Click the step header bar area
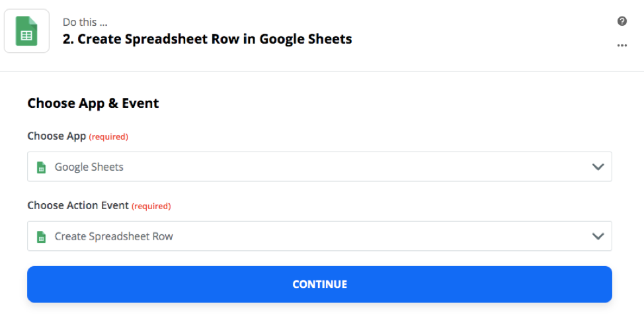Viewport: 644px width, 317px height. pyautogui.click(x=322, y=35)
